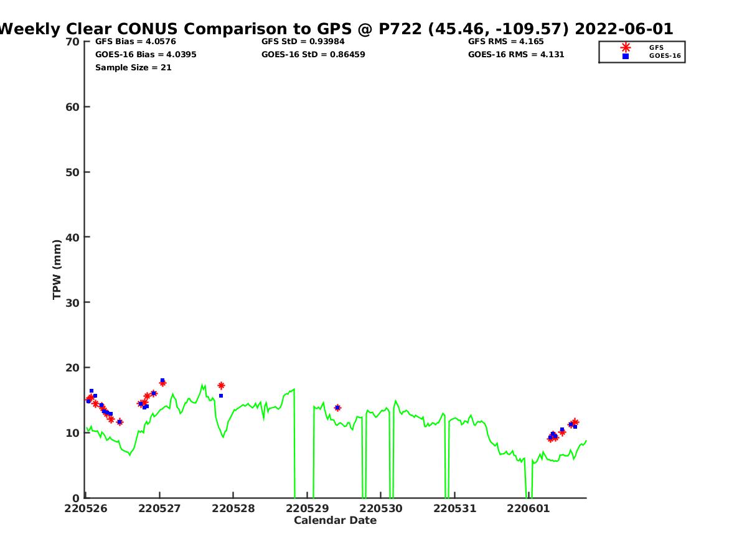The width and height of the screenshot is (747, 560).
Task: Click the GOES-16 RMS = 4.131 statistic
Action: click(x=516, y=55)
